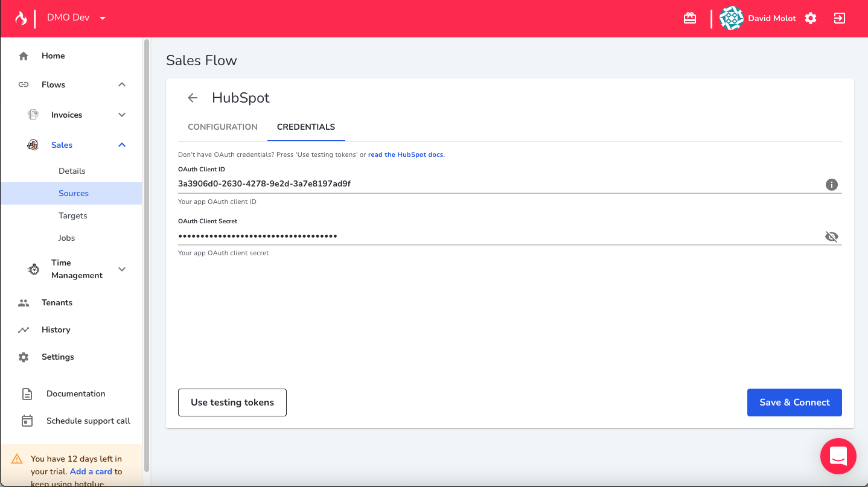Click 'Your app OAuth client ID' helper text
Screen dimensions: 868x487
click(x=217, y=202)
